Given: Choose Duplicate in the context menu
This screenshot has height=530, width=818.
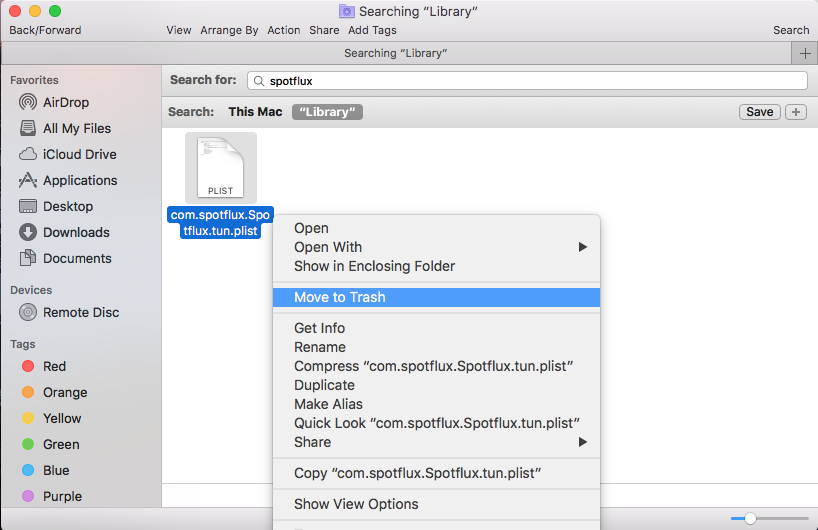Looking at the screenshot, I should (x=436, y=386).
